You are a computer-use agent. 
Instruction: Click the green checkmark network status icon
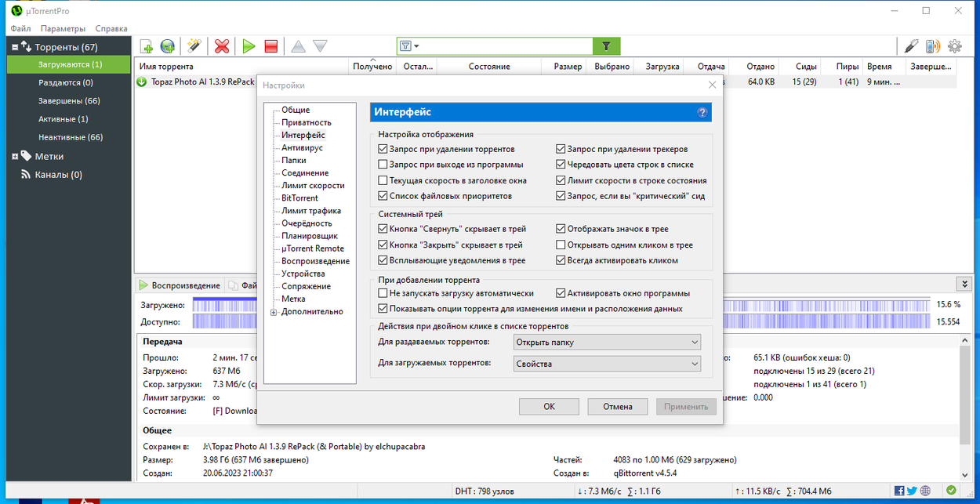951,491
